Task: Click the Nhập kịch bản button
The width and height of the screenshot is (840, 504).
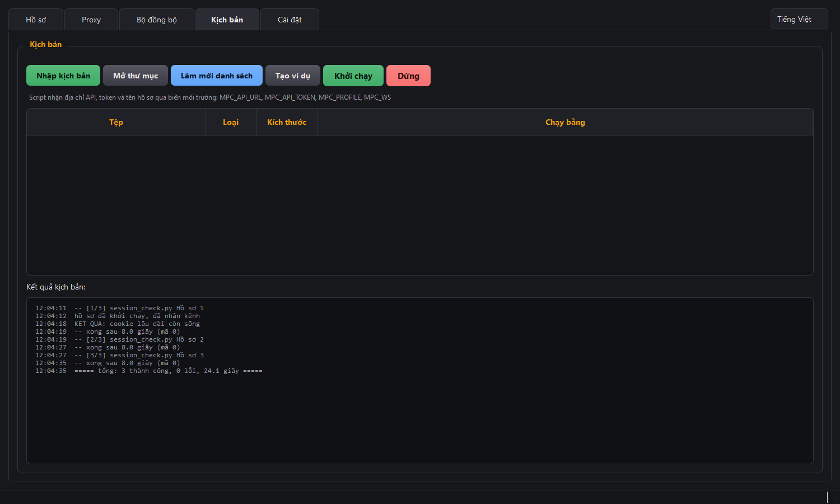Action: point(63,76)
